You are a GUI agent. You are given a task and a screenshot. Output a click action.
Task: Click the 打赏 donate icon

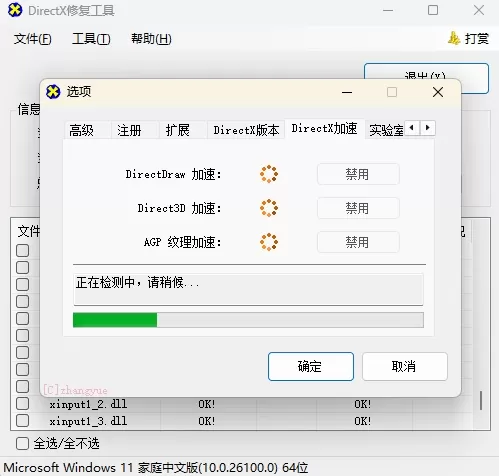tap(454, 38)
